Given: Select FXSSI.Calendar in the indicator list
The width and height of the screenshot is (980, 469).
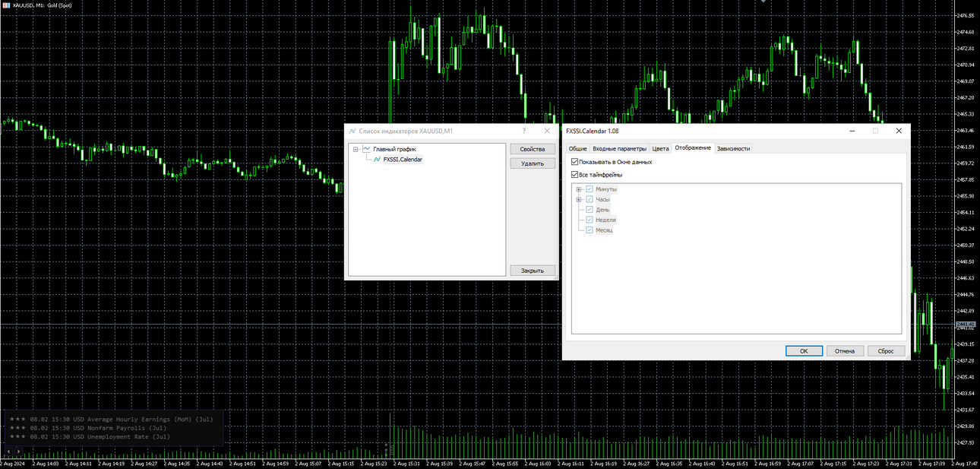Looking at the screenshot, I should point(403,160).
